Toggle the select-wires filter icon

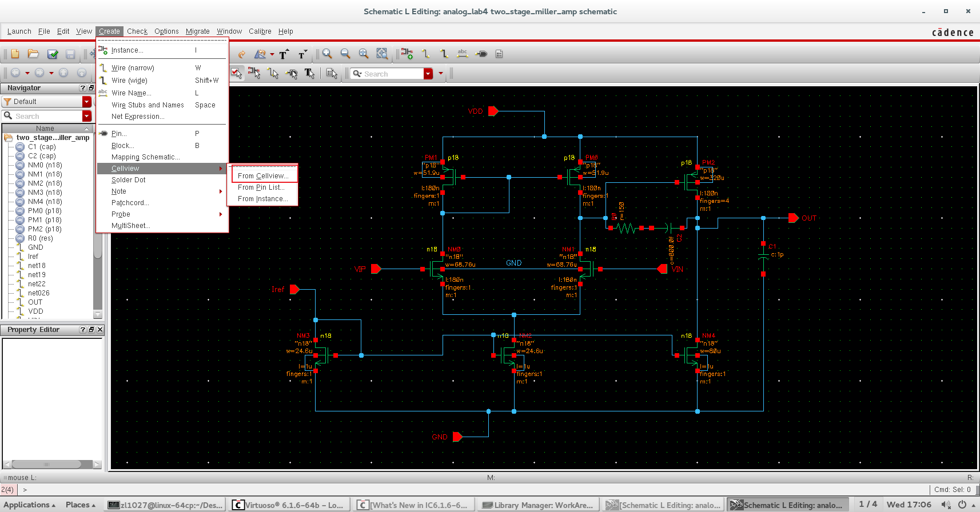coord(273,73)
